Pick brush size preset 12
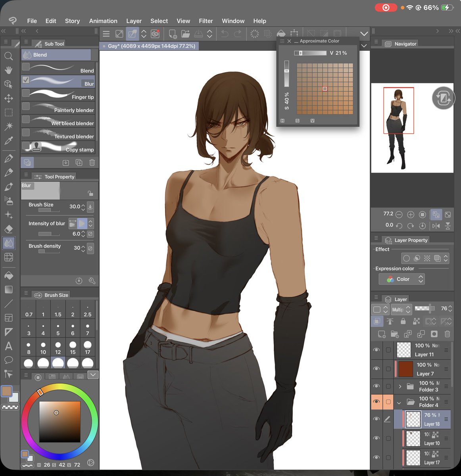Viewport: 461px width, 476px height. tap(58, 348)
